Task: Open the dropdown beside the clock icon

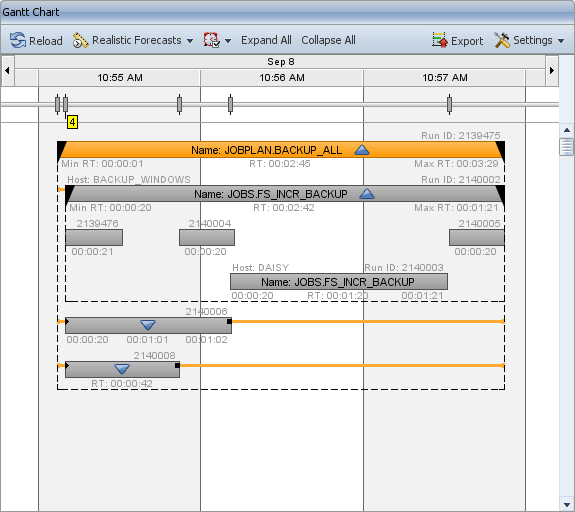Action: tap(228, 41)
